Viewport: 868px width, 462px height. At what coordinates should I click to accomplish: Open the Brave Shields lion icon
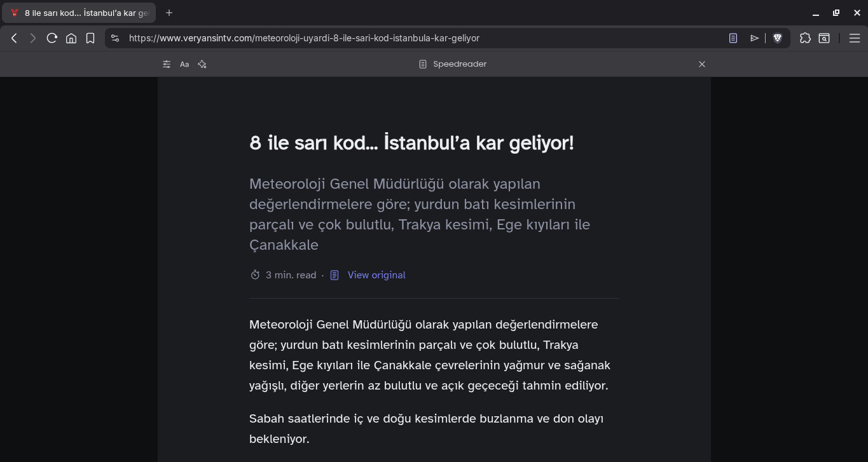(778, 38)
